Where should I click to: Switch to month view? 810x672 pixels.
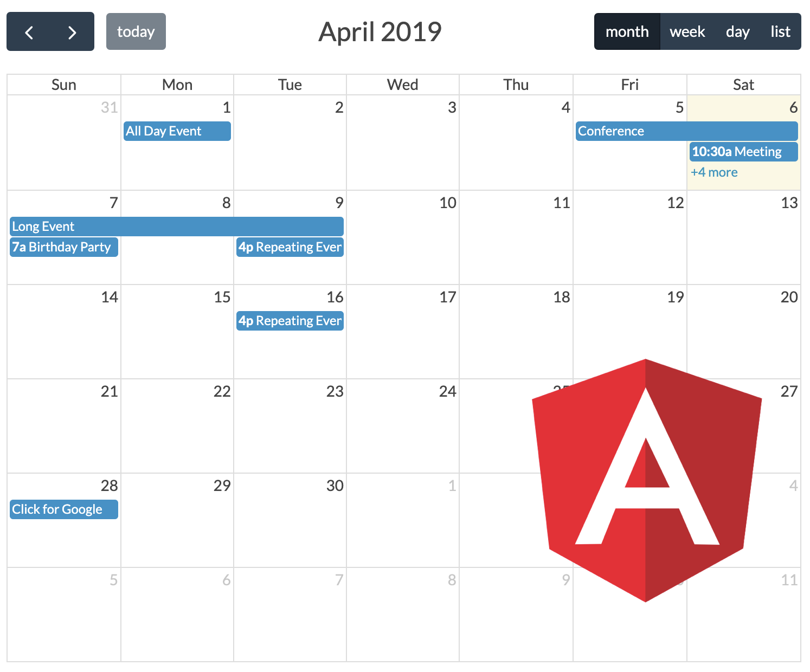point(627,32)
